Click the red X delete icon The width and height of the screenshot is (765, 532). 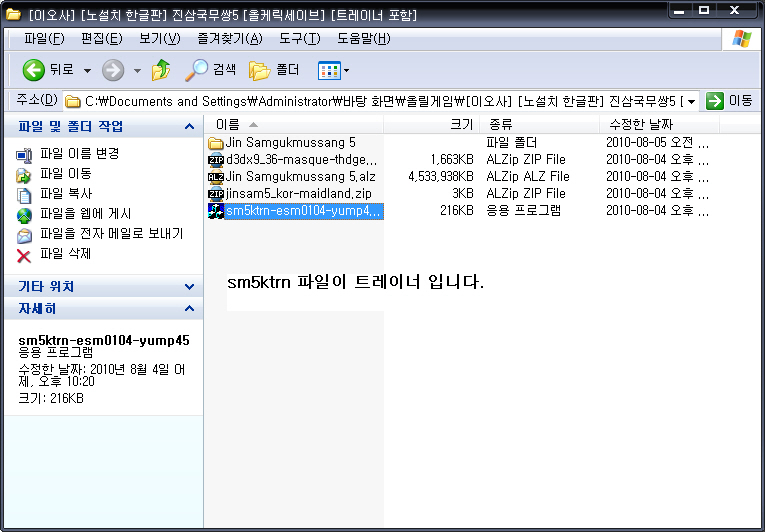(24, 255)
